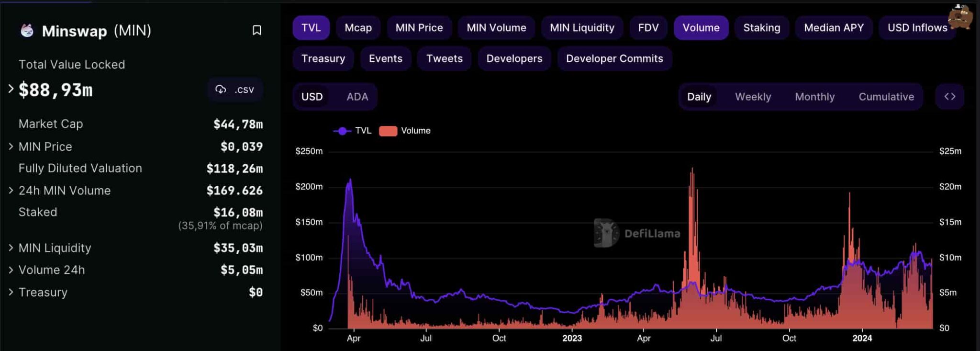
Task: Select the Monthly interval
Action: tap(814, 97)
